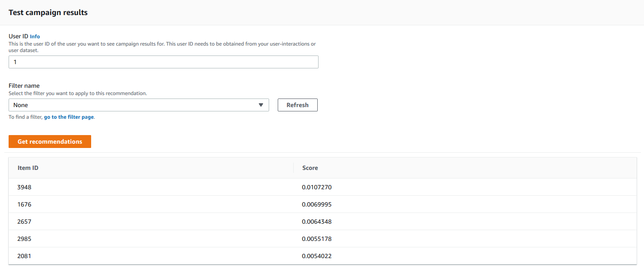Screen dimensions: 644x271
Task: Click the Score column header
Action: click(310, 168)
